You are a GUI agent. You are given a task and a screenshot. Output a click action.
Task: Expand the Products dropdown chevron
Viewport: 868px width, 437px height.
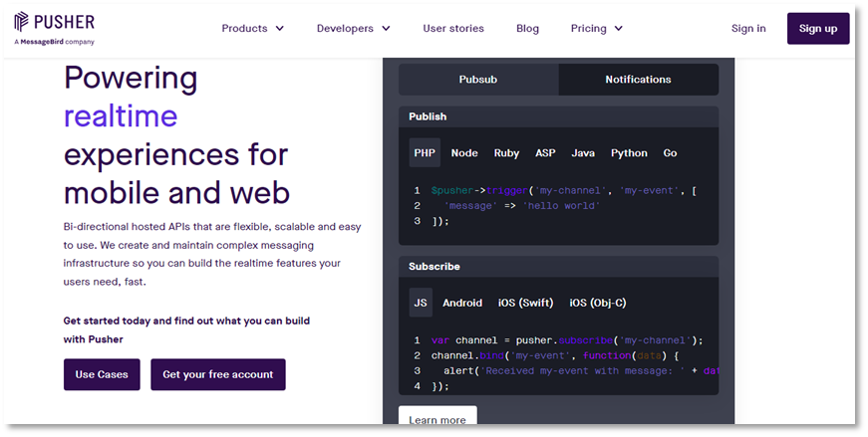coord(280,28)
